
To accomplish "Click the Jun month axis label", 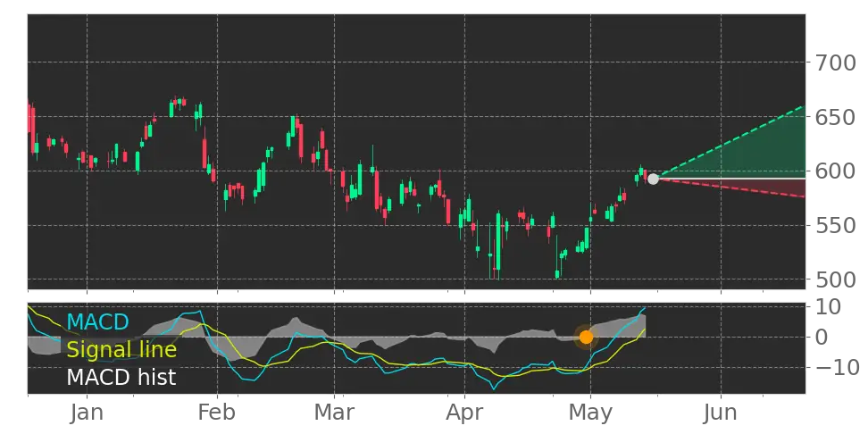I will click(722, 413).
